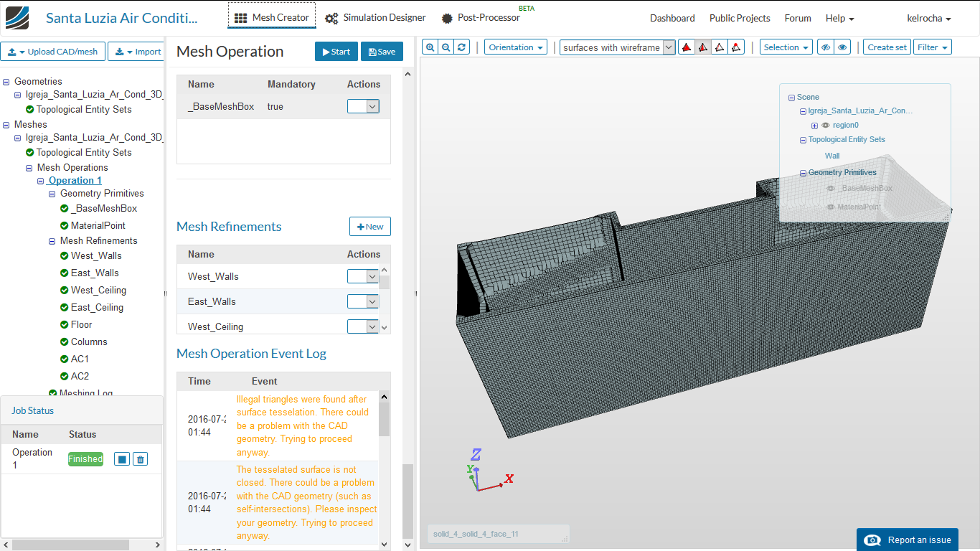Click the open eye show icon
This screenshot has height=551, width=980.
click(x=842, y=47)
